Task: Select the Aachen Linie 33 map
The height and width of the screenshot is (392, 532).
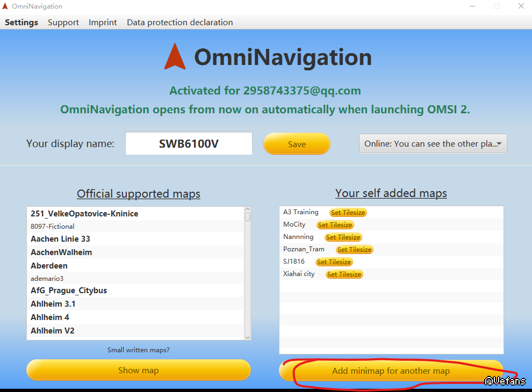Action: (x=60, y=239)
